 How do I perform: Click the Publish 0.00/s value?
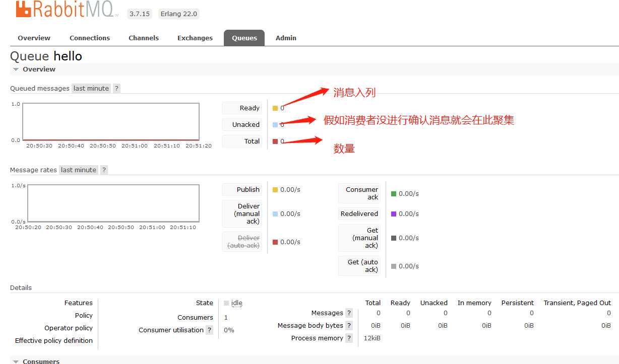[x=290, y=189]
